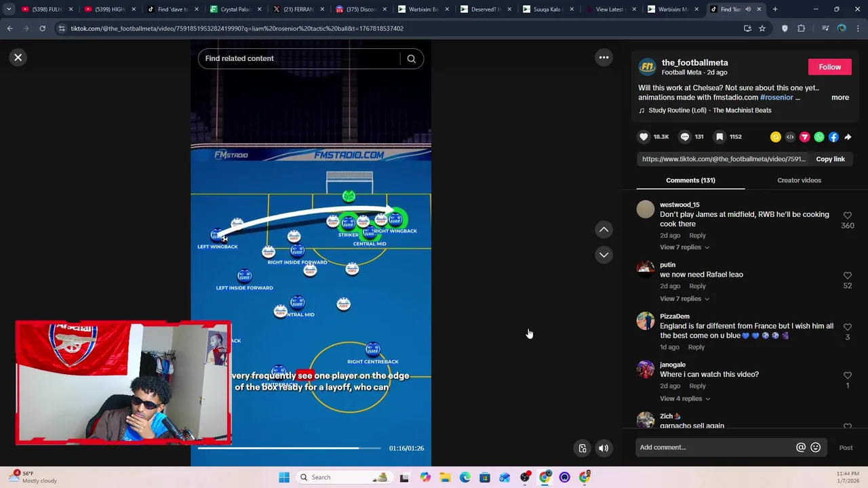This screenshot has width=868, height=488.
Task: Like westwood_15's comment
Action: [x=847, y=216]
